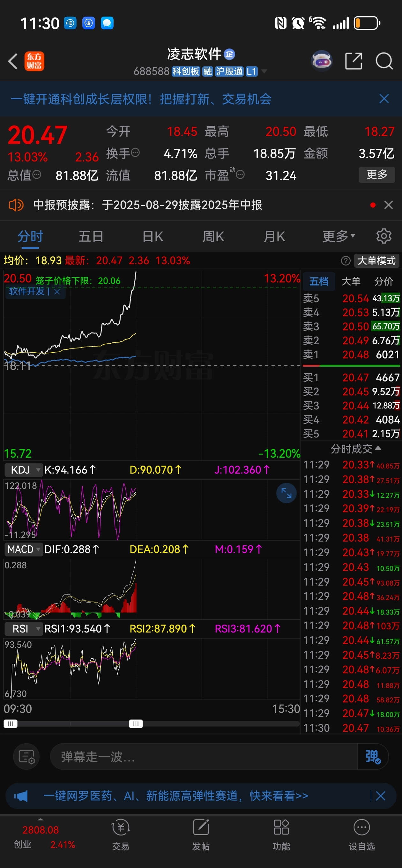Click the 更多 quote details button
Viewport: 402px width, 868px height.
pyautogui.click(x=377, y=175)
